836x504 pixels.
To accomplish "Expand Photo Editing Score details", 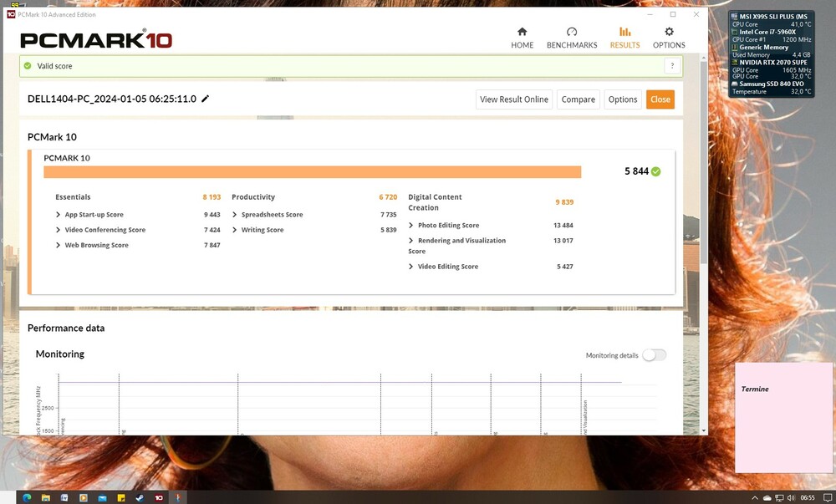I will (411, 226).
